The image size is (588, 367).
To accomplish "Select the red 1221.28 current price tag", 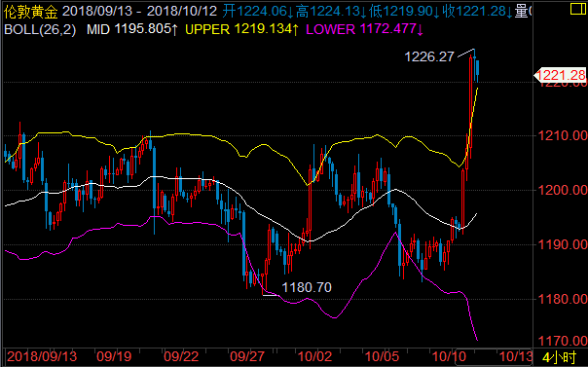I will click(x=560, y=75).
